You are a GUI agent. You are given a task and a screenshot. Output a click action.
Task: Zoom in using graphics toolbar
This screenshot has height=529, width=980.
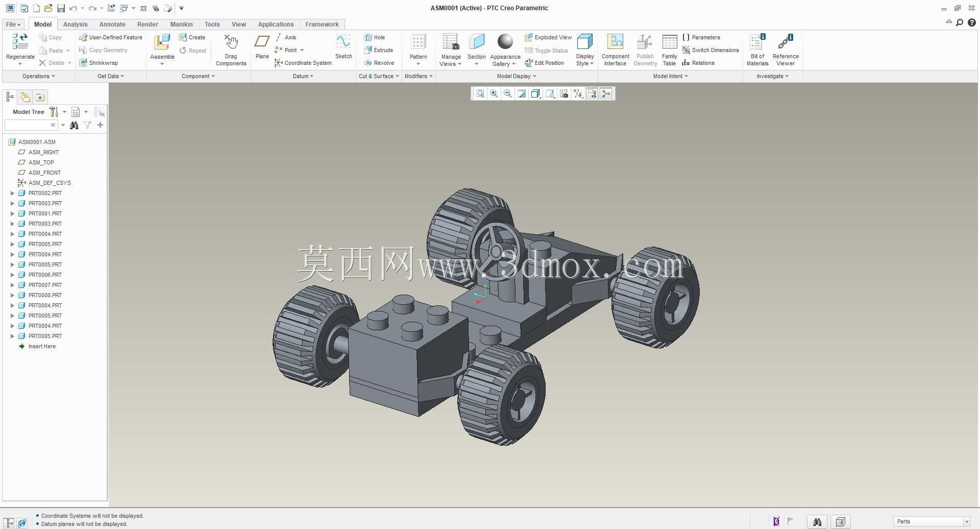click(x=494, y=93)
